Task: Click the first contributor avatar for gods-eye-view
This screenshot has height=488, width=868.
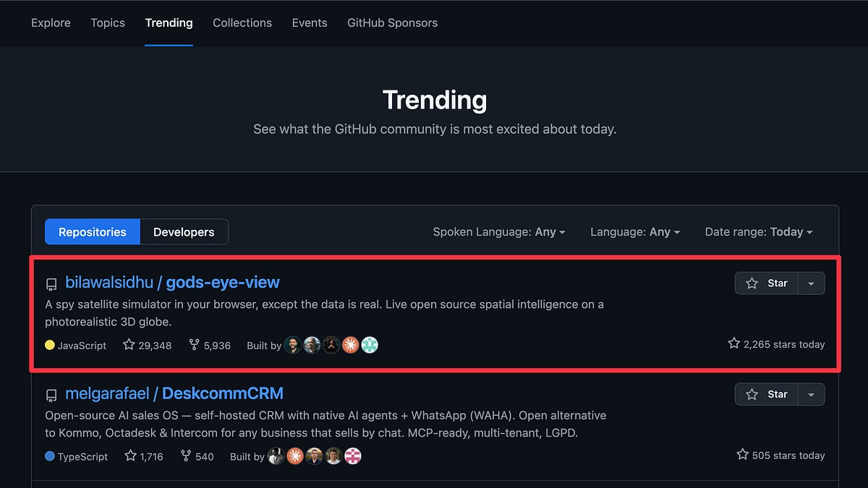Action: pyautogui.click(x=293, y=345)
